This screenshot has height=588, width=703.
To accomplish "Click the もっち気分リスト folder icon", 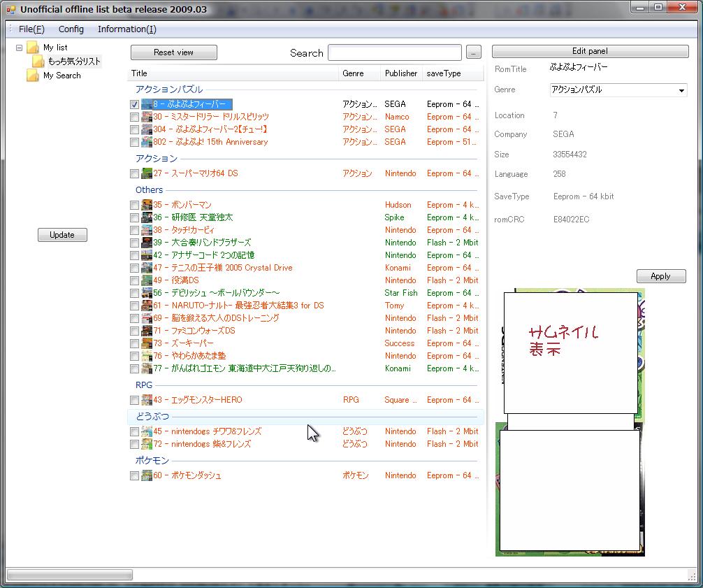I will tap(38, 62).
